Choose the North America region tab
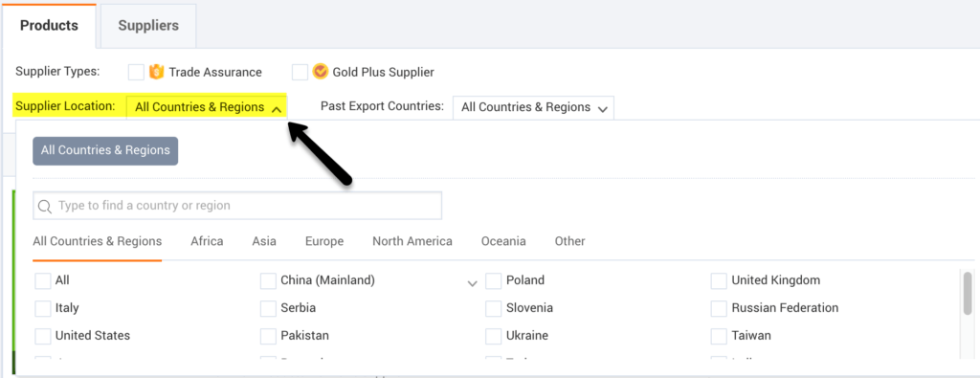Image resolution: width=980 pixels, height=378 pixels. (x=412, y=241)
